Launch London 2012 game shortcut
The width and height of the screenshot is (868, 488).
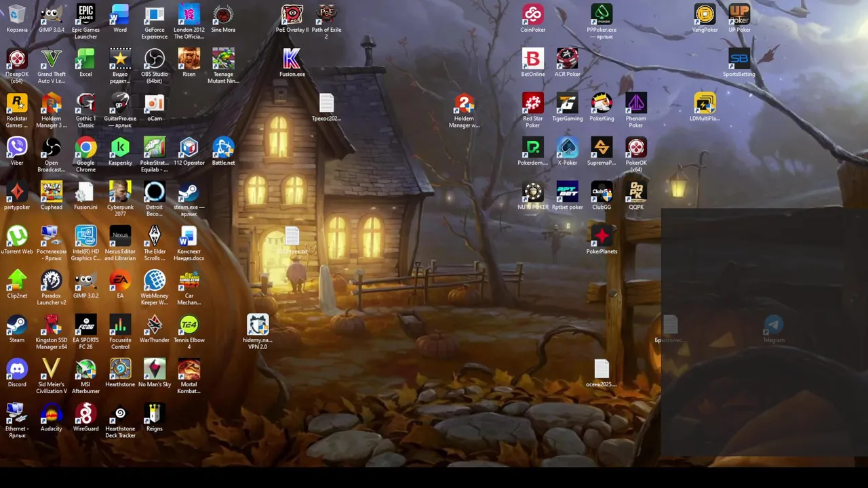coord(189,22)
